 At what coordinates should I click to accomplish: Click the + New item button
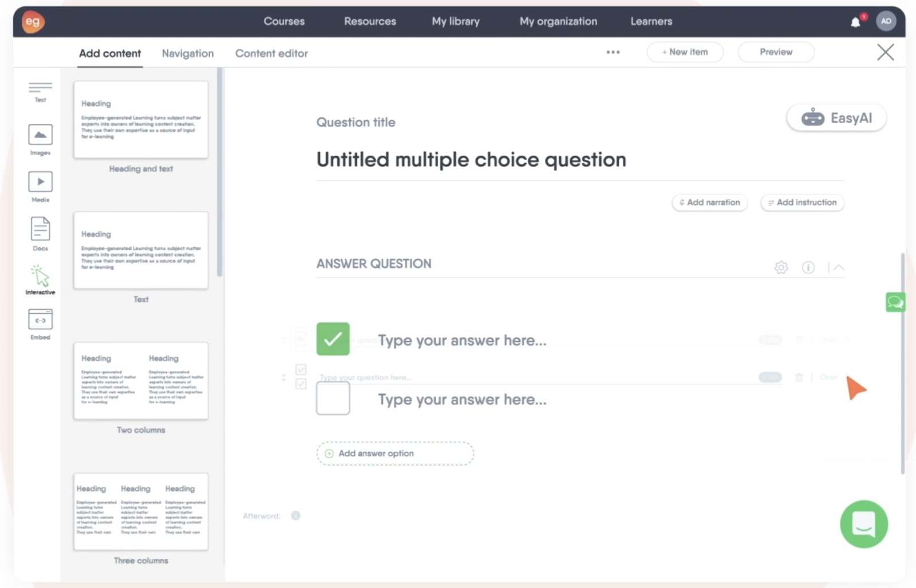(685, 52)
